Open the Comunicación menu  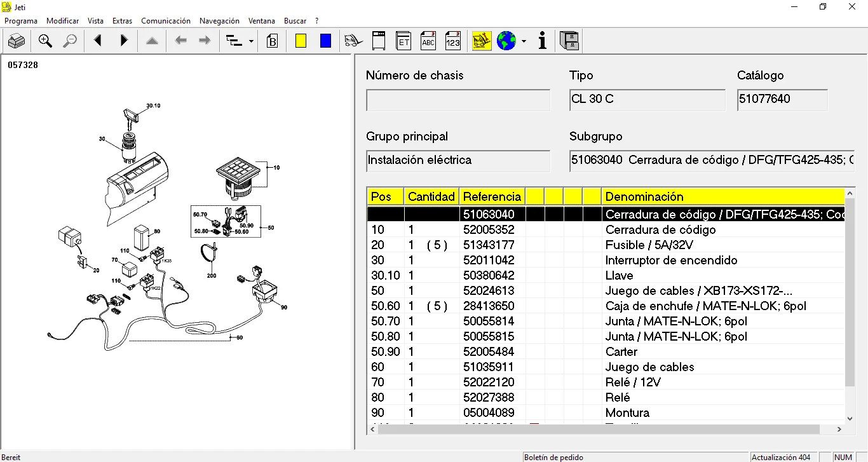pos(166,21)
